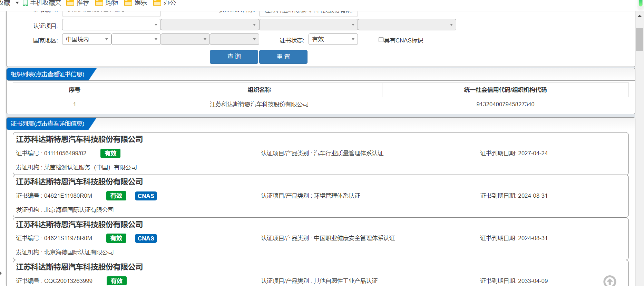Click 有效 badge for certificate 01111056499/02
Image resolution: width=644 pixels, height=286 pixels.
[110, 153]
